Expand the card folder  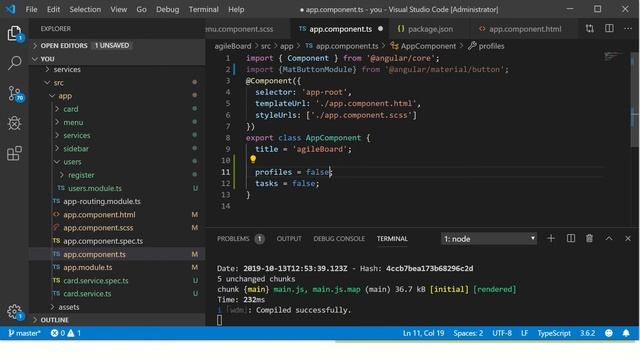click(70, 109)
